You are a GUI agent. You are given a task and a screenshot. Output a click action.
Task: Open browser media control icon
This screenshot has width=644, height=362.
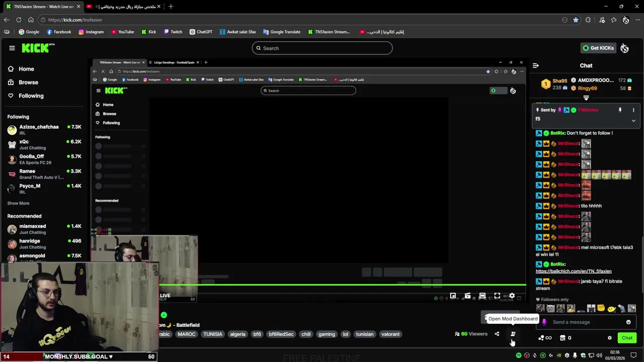tap(602, 20)
